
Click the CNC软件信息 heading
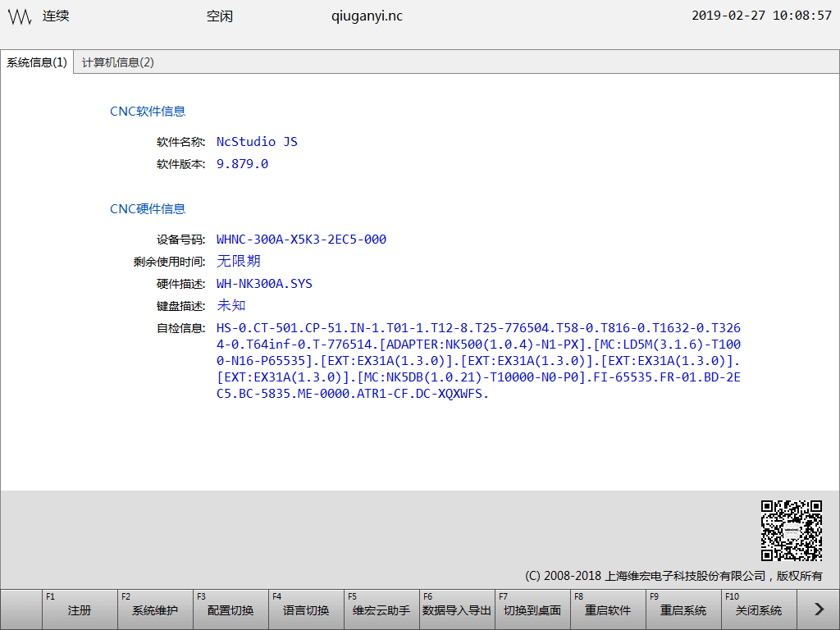pyautogui.click(x=148, y=112)
